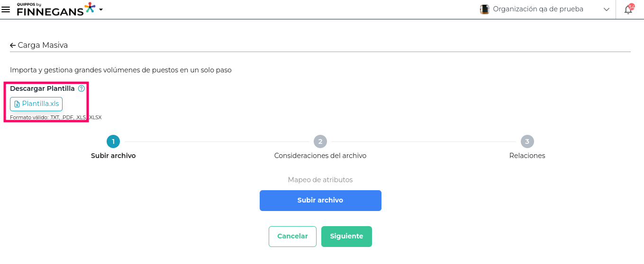This screenshot has width=644, height=264.
Task: Expand the caret beside the Finnegans logo
Action: [101, 9]
